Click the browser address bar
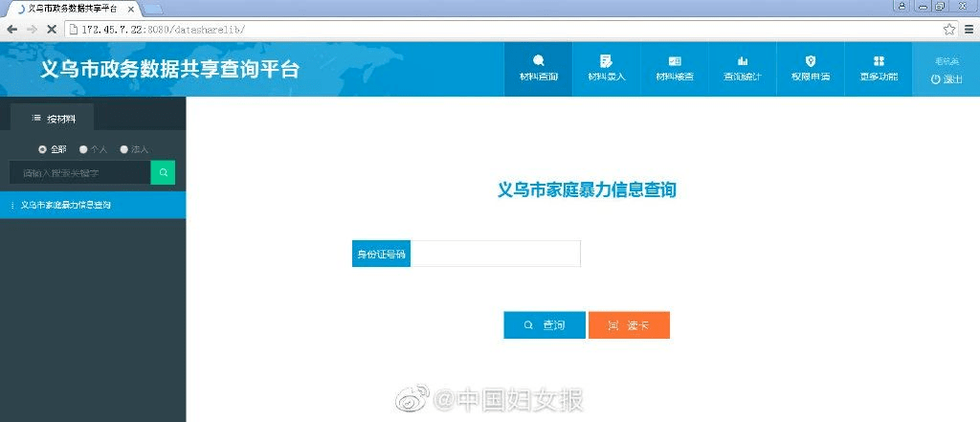980x422 pixels. [x=503, y=30]
